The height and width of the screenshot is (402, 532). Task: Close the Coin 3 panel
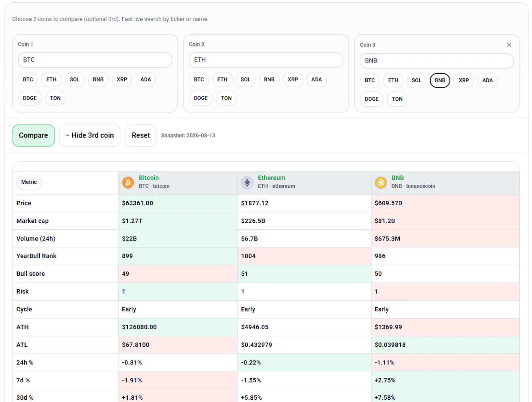click(x=509, y=45)
